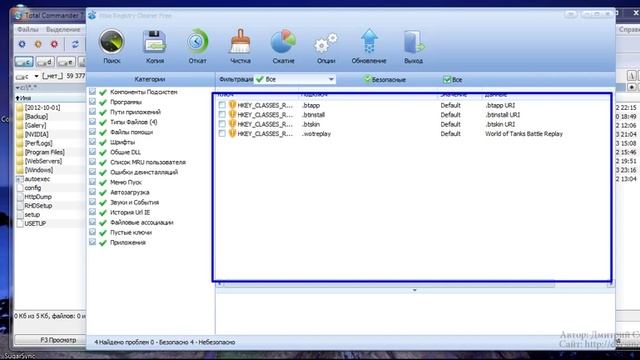
Task: Select the Типы Файлов (4) category
Action: [x=133, y=122]
